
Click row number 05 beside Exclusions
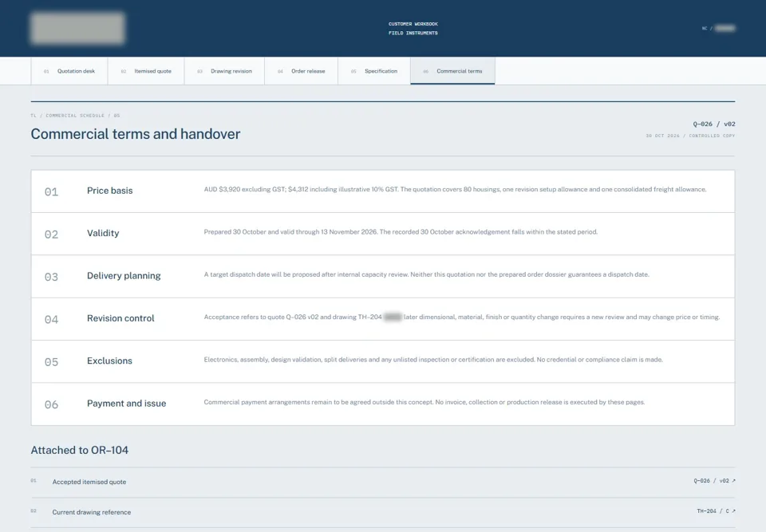(x=51, y=362)
